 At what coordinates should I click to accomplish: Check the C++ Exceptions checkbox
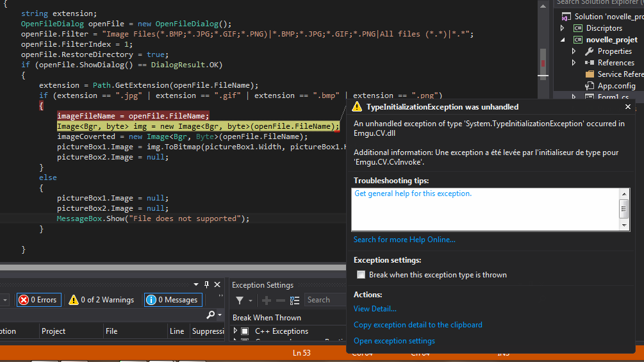(245, 331)
